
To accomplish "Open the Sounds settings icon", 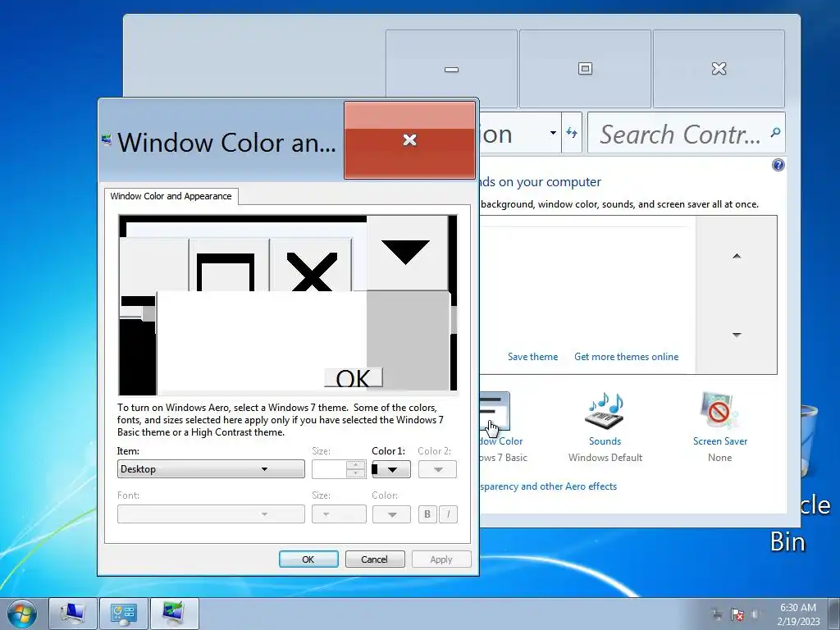I will [x=605, y=411].
